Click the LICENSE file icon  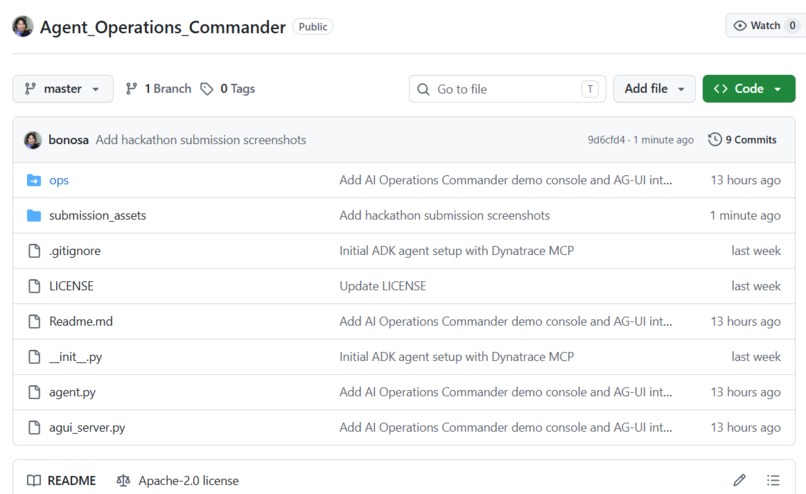[34, 286]
